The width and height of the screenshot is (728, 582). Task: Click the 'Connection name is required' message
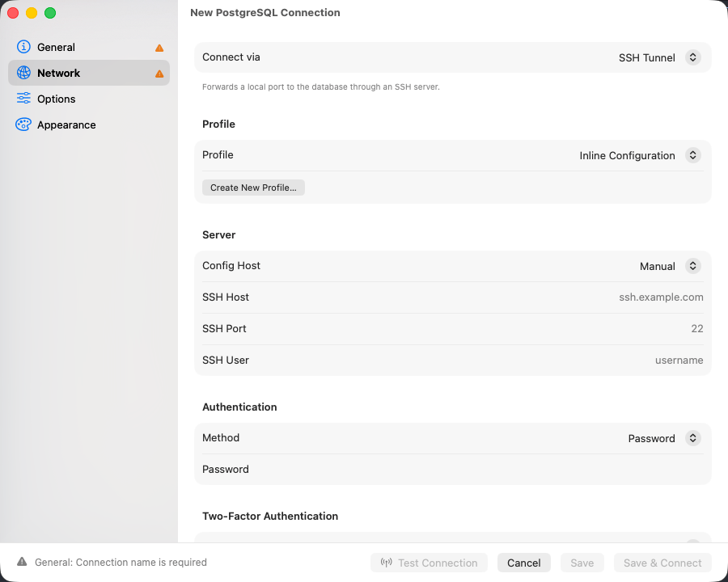(121, 562)
